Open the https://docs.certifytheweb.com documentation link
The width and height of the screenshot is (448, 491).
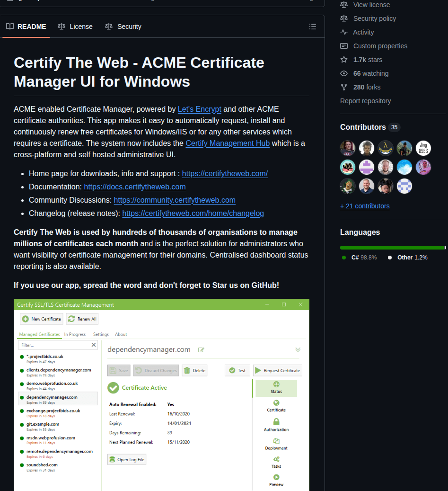135,187
